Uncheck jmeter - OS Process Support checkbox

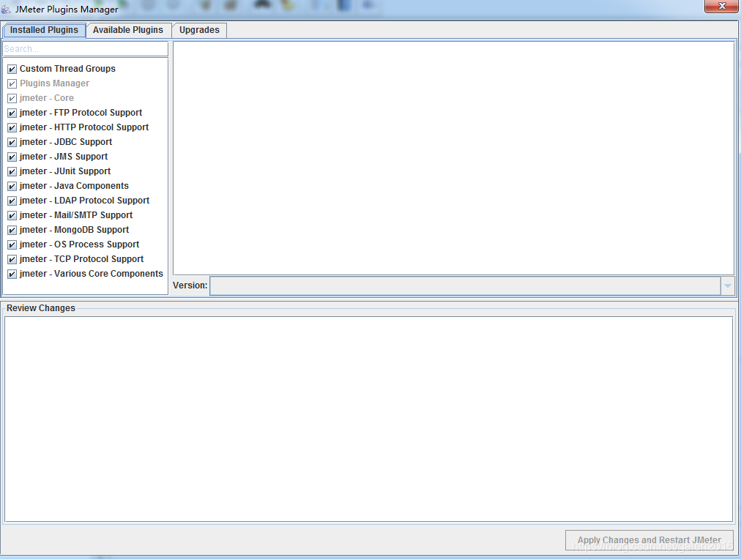(12, 244)
